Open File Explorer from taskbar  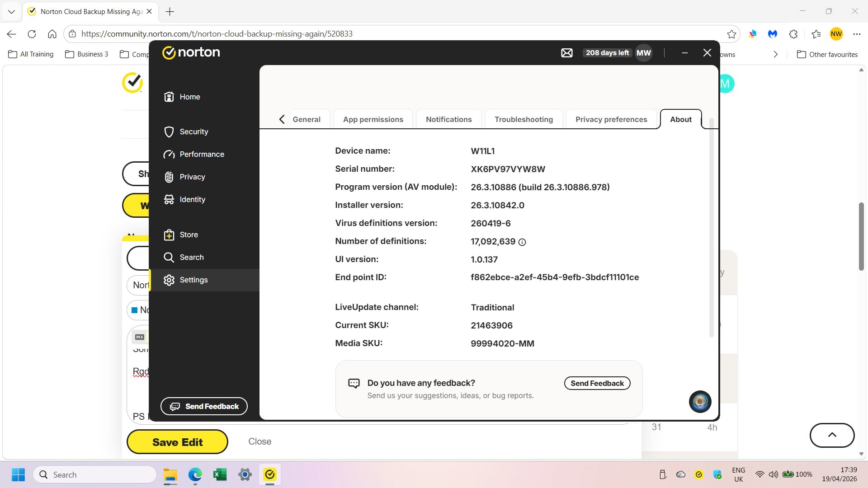point(170,474)
